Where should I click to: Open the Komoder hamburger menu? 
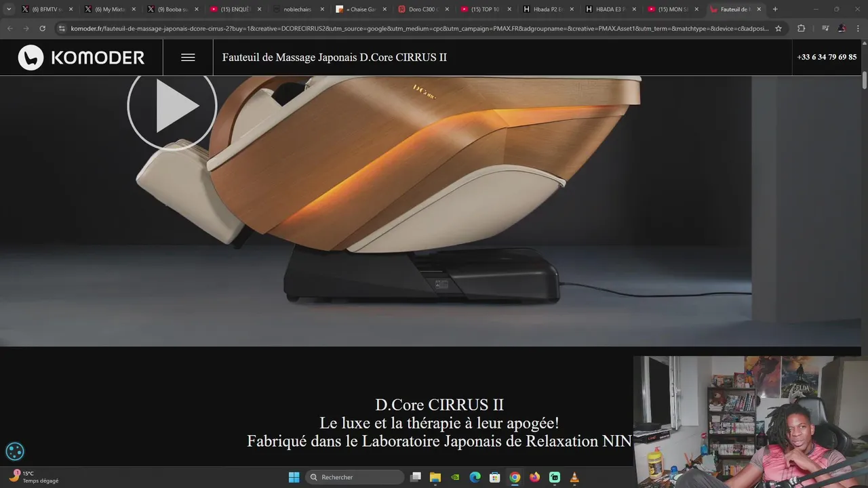pos(188,58)
